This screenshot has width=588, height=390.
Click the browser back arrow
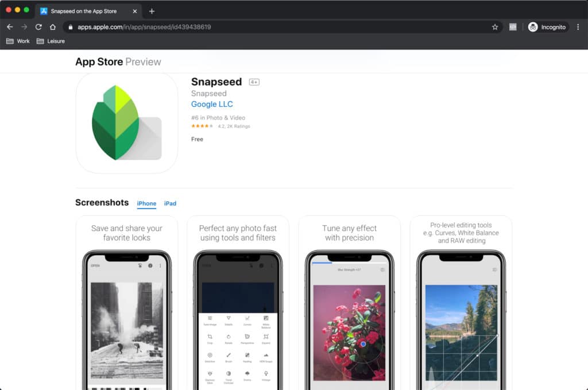point(10,27)
